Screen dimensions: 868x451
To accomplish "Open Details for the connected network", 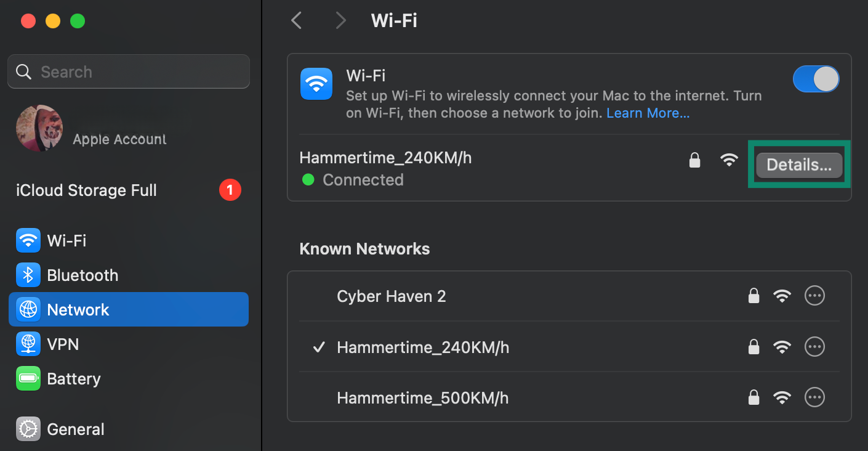I will click(x=798, y=165).
